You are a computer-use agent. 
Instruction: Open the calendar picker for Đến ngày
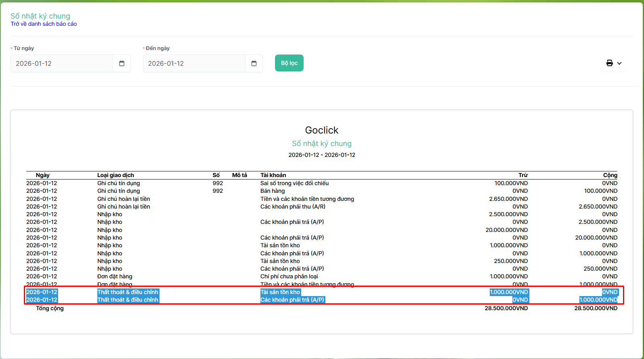click(x=254, y=63)
